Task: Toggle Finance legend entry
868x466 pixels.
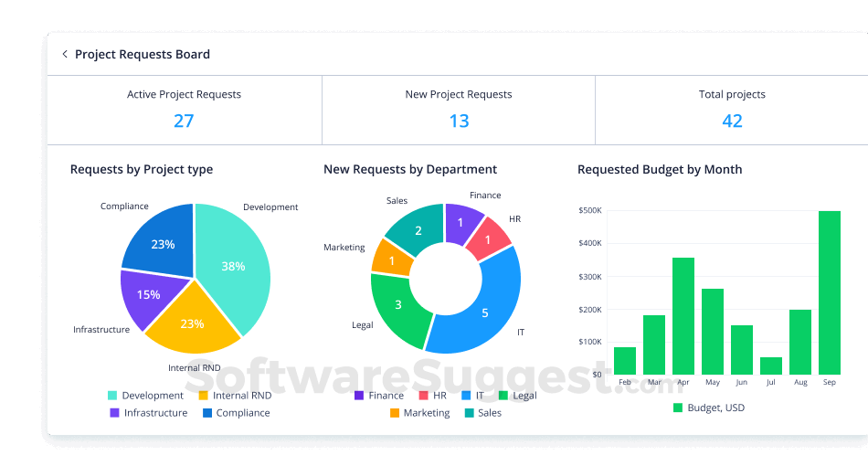Action: coord(379,395)
